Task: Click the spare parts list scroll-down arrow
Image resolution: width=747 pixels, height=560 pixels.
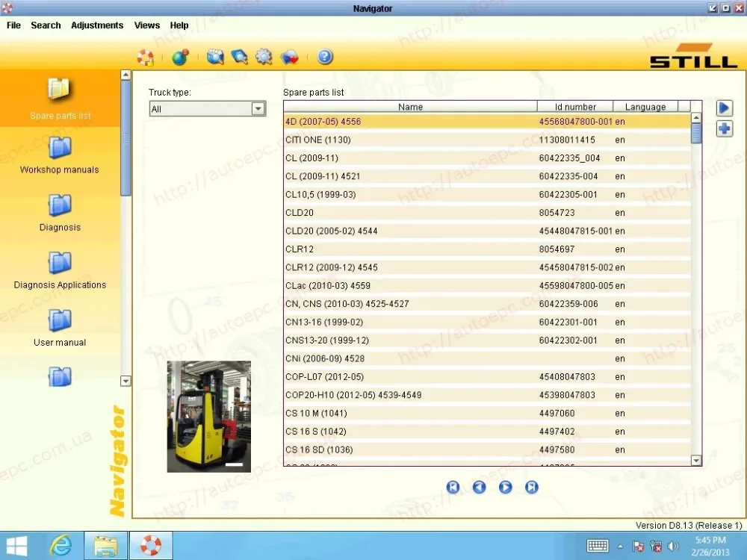Action: click(x=696, y=460)
